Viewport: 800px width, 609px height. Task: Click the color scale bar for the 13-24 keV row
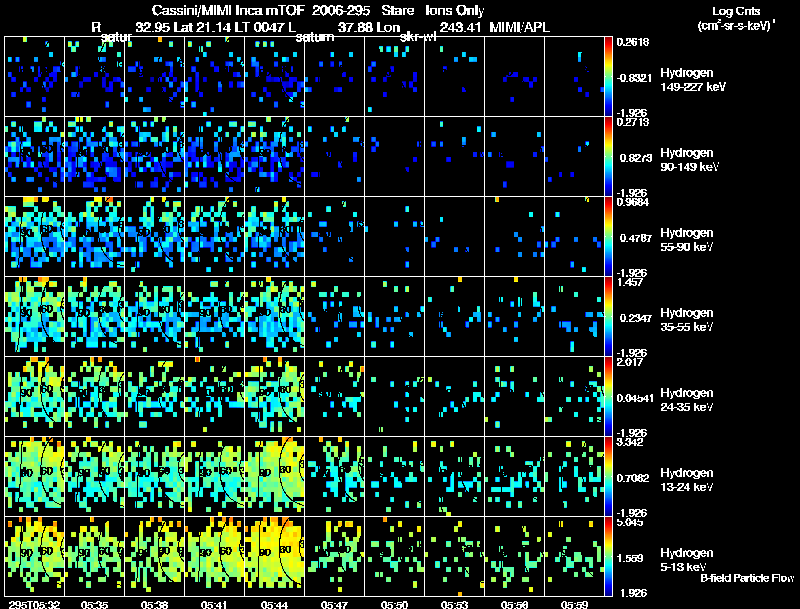click(608, 477)
